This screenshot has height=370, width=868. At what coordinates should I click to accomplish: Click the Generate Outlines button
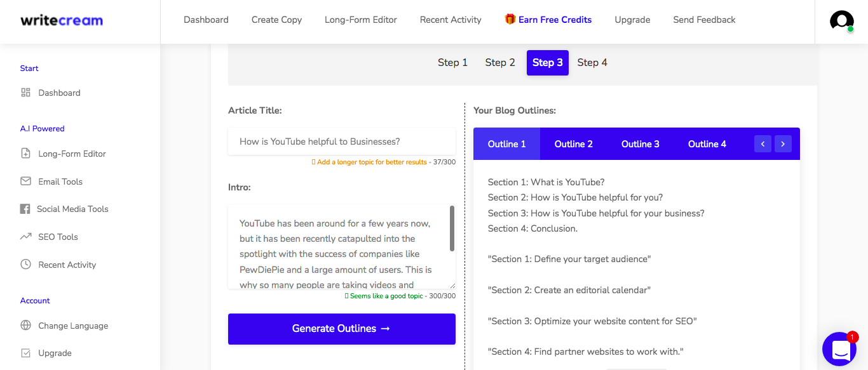click(341, 329)
